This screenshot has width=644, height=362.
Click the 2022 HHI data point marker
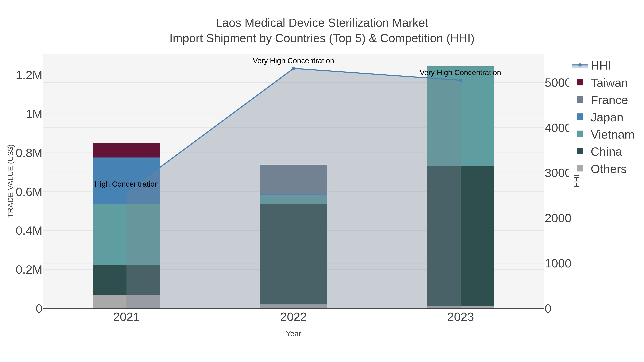click(x=294, y=68)
